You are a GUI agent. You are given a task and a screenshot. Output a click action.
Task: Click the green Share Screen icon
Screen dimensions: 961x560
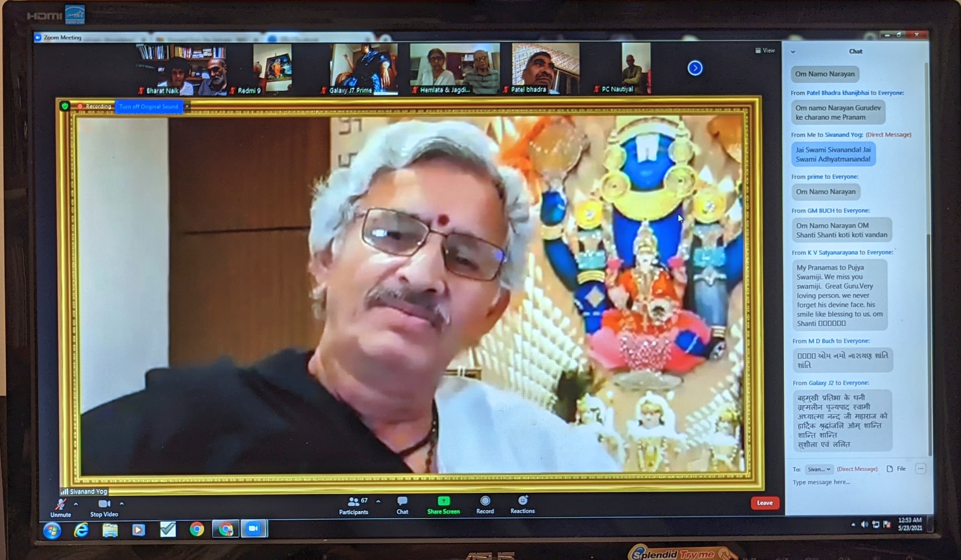443,501
